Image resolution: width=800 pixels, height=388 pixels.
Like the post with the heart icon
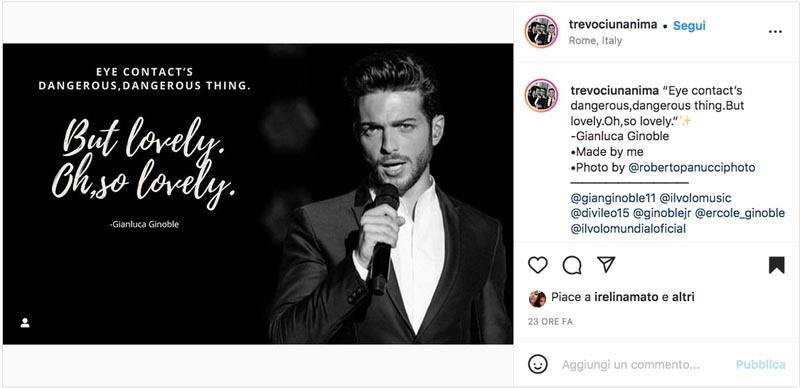coord(537,265)
